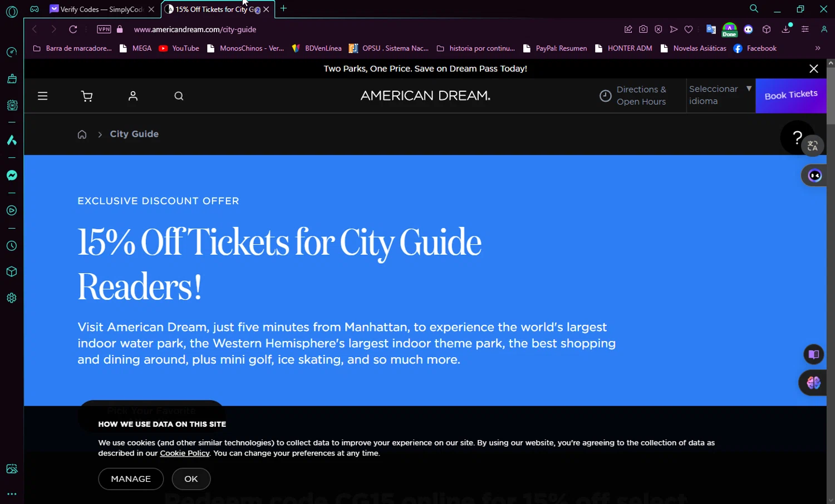Screen dimensions: 835x504
Task: Open sidebar Settings gear
Action: [12, 298]
